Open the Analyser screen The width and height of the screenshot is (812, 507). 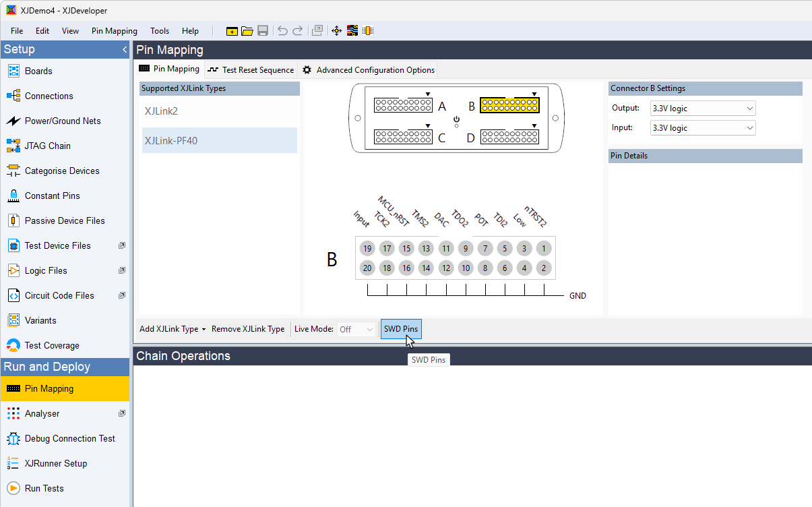[65, 413]
